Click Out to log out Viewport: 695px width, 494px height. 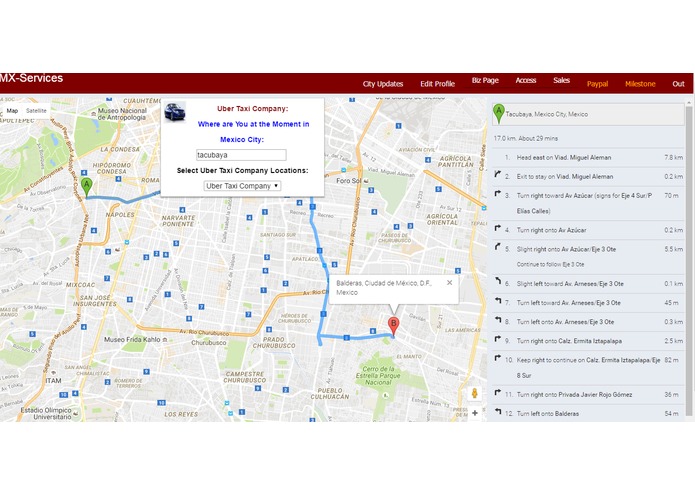[x=678, y=84]
